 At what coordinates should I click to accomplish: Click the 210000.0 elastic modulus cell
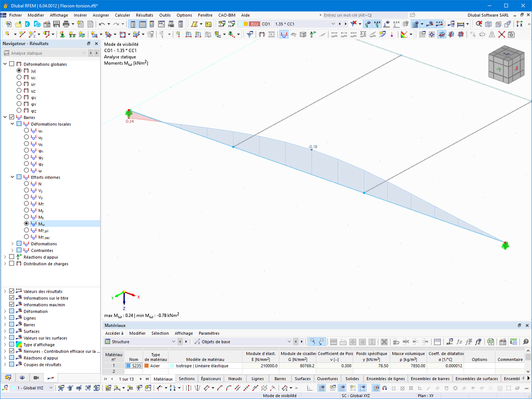[x=260, y=366]
